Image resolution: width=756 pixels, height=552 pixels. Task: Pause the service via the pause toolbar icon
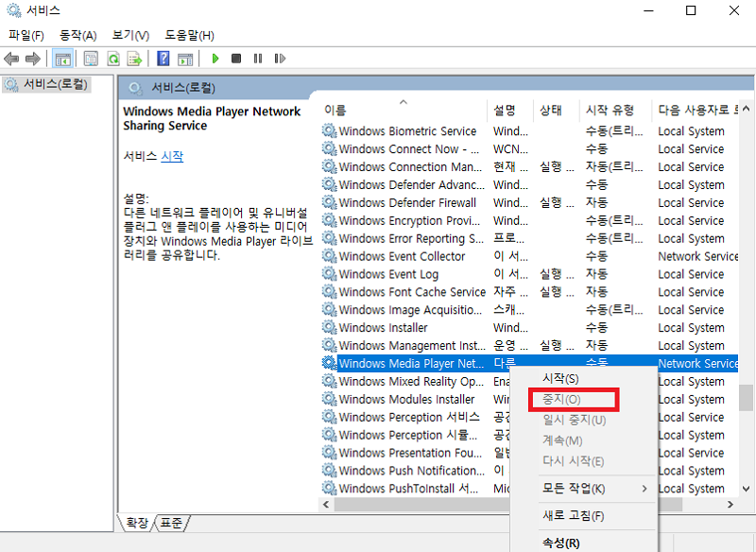(x=257, y=58)
